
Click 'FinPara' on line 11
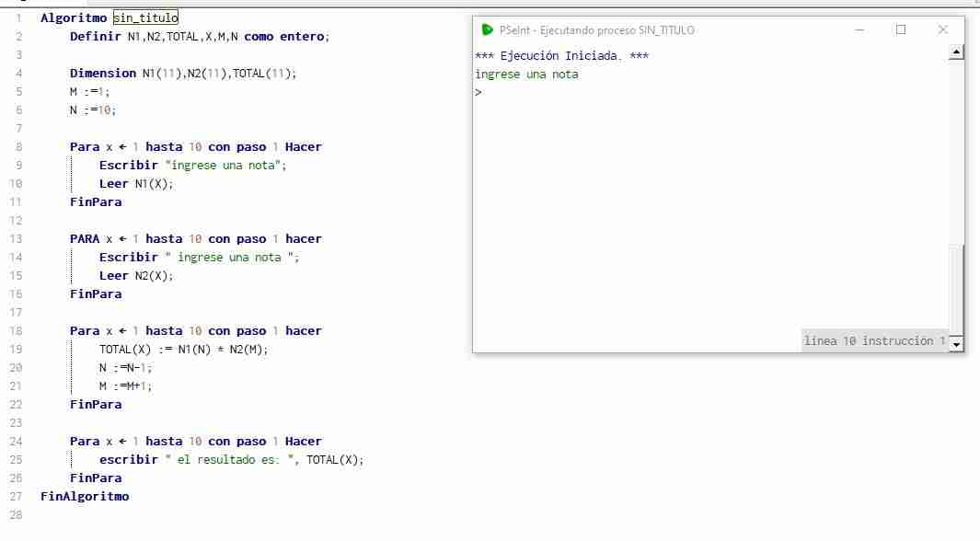point(96,201)
